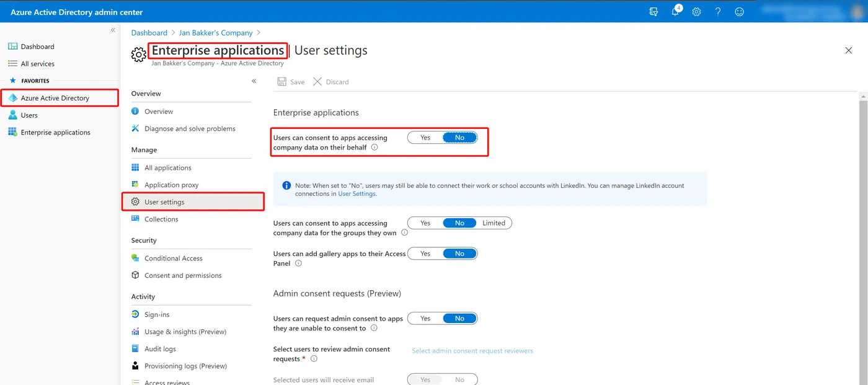Click the Audit logs icon
The height and width of the screenshot is (385, 868).
[x=135, y=349]
